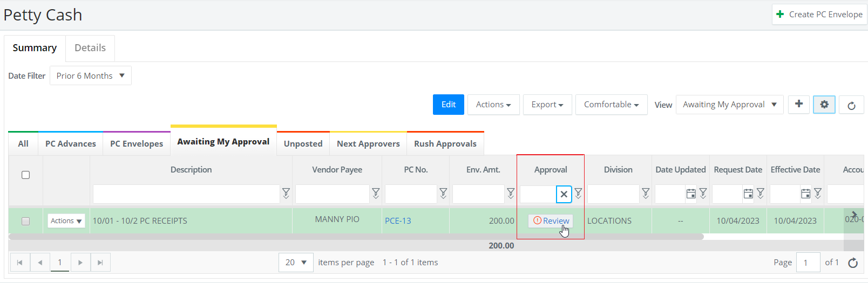Select the Rush Approvals tab
The height and width of the screenshot is (283, 868).
pos(445,144)
